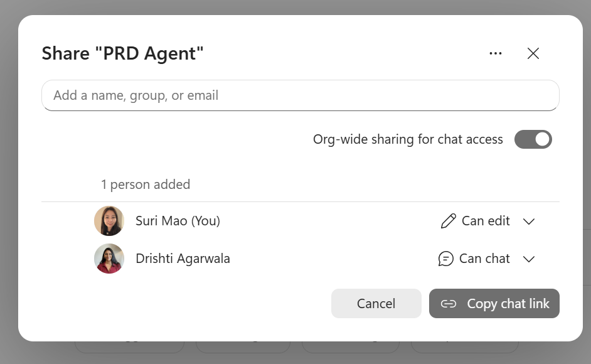Copy chat link using the button

494,303
